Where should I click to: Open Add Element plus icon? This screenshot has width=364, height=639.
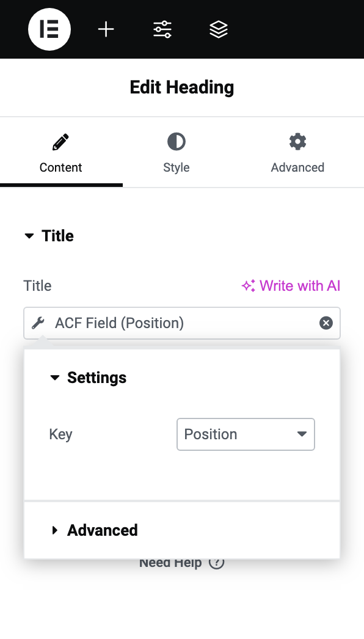(106, 29)
